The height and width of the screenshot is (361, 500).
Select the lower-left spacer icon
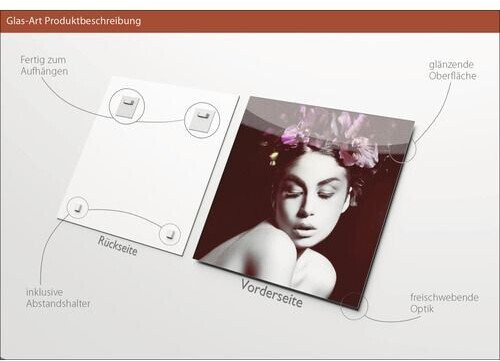pos(78,207)
